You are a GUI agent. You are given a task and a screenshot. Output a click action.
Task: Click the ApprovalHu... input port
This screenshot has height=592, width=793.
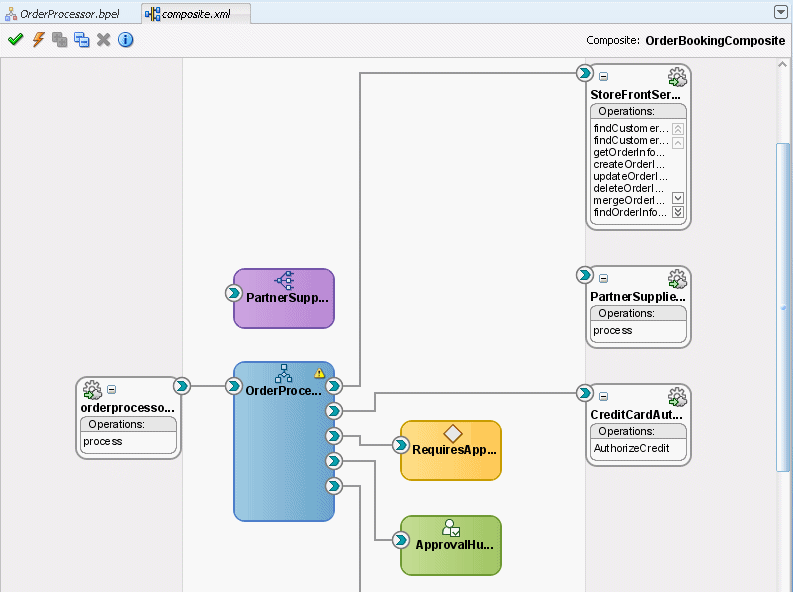point(401,540)
